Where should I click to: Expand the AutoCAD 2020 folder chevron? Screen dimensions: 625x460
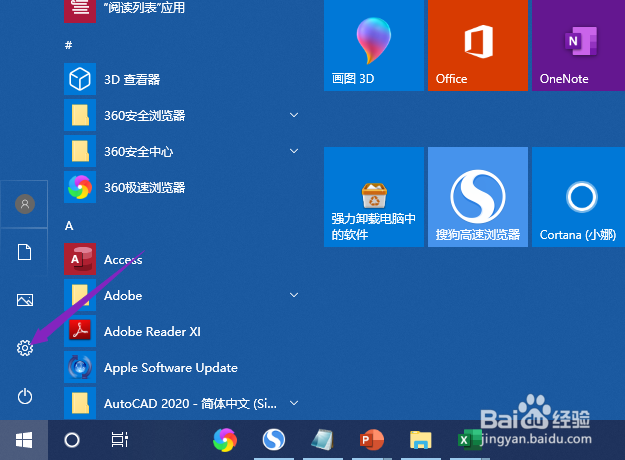(294, 403)
